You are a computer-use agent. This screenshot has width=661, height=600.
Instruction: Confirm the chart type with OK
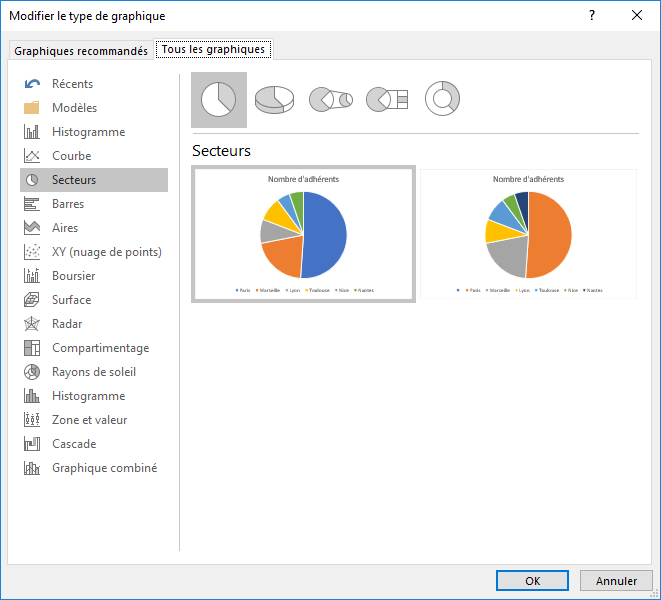[532, 581]
